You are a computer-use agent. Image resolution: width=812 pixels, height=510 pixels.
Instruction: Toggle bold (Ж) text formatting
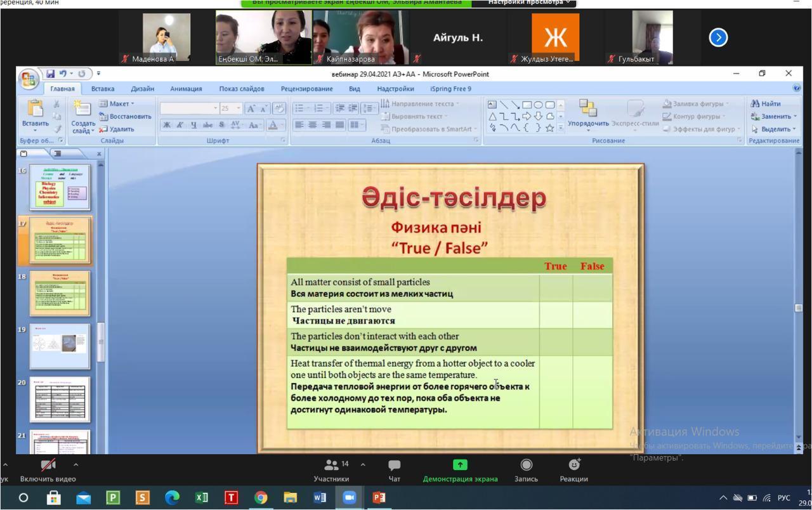click(x=167, y=125)
